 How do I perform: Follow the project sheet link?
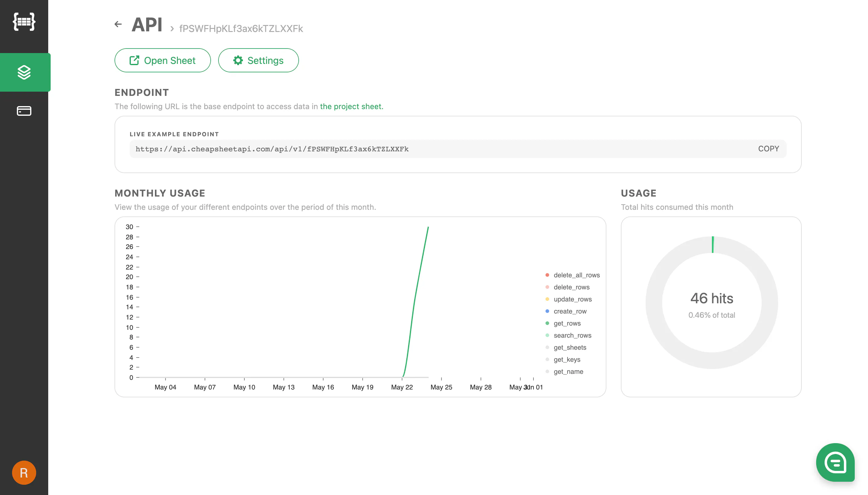(351, 106)
